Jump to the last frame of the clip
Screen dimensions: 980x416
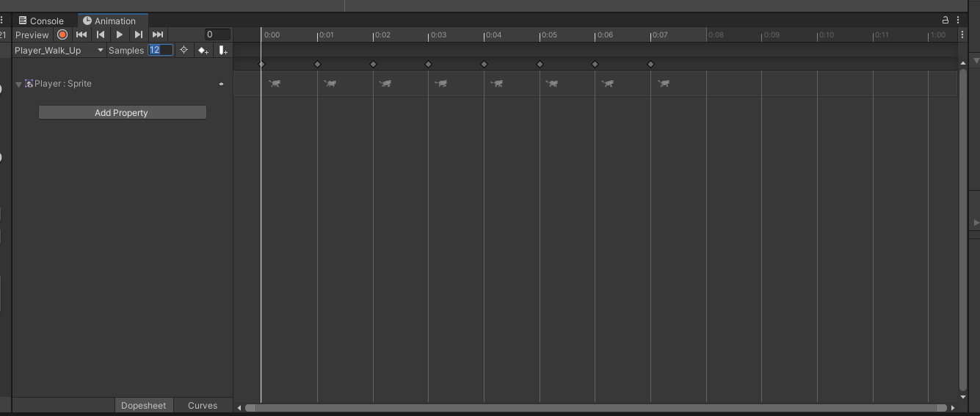pyautogui.click(x=158, y=34)
